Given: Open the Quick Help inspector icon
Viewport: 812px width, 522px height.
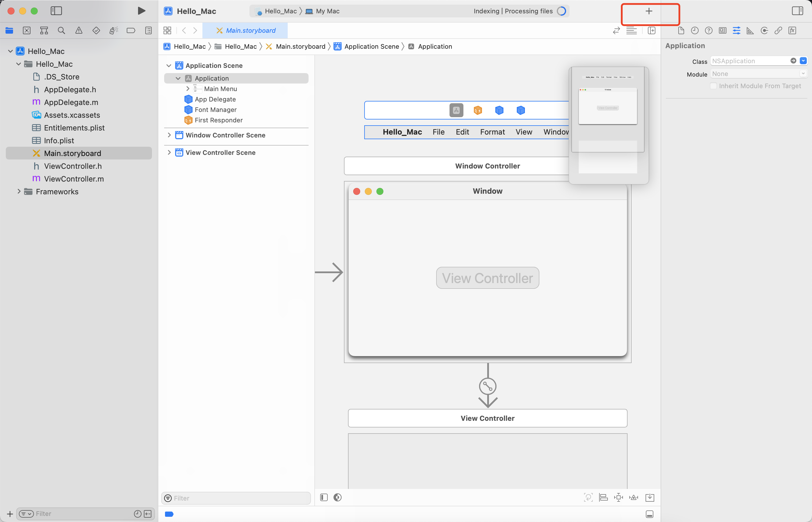Looking at the screenshot, I should pos(709,30).
